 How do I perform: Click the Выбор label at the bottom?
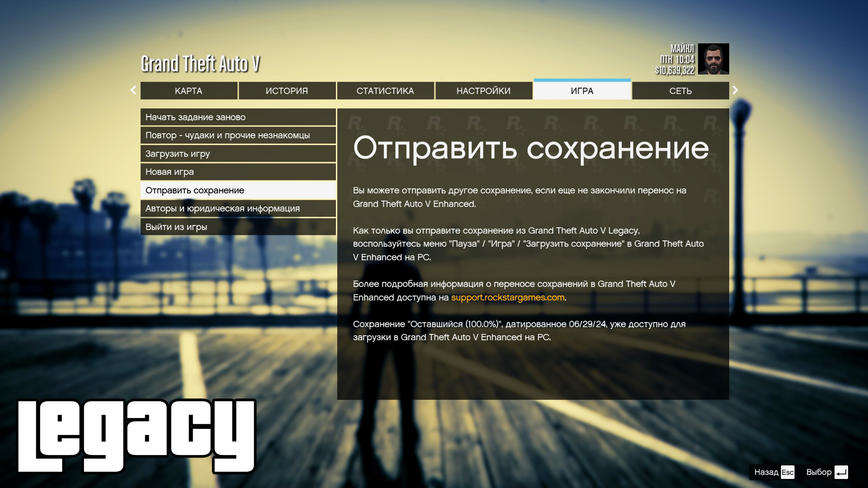(819, 472)
